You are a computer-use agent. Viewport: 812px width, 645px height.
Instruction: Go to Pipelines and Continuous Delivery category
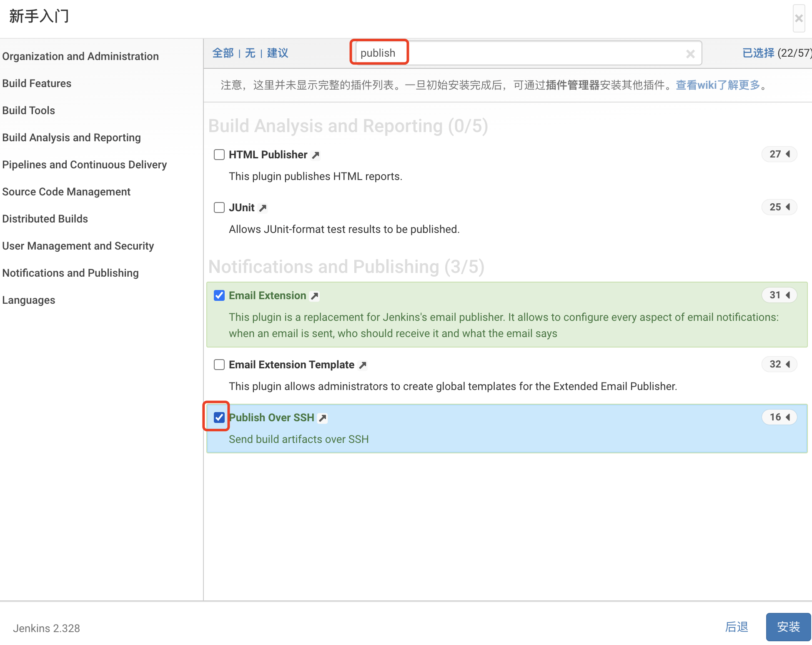85,165
